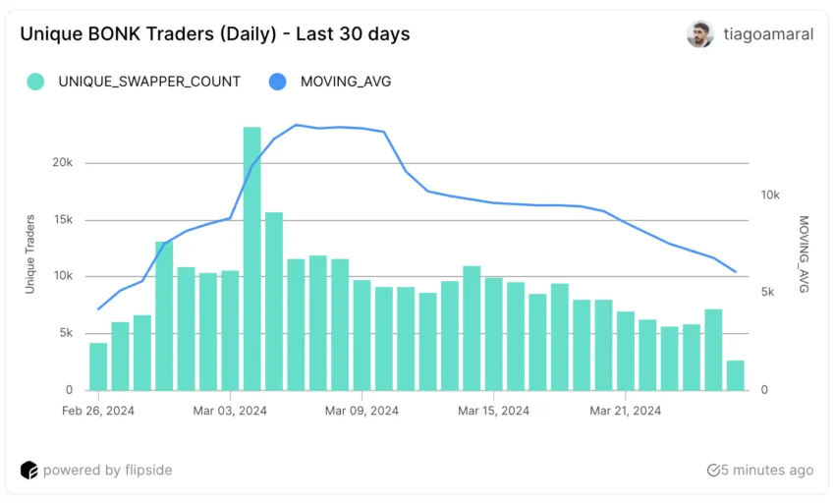Image resolution: width=835 pixels, height=504 pixels.
Task: Click the 20k label on Unique Traders axis
Action: click(x=62, y=162)
